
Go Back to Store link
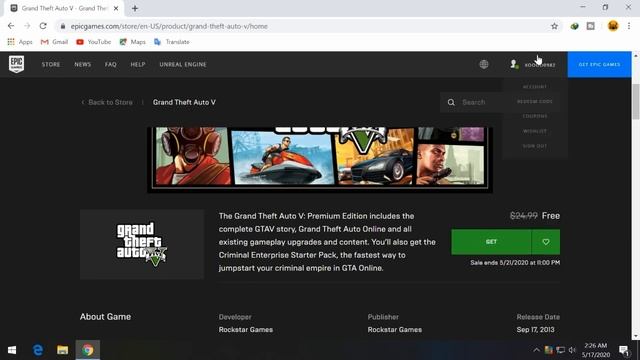pyautogui.click(x=107, y=102)
